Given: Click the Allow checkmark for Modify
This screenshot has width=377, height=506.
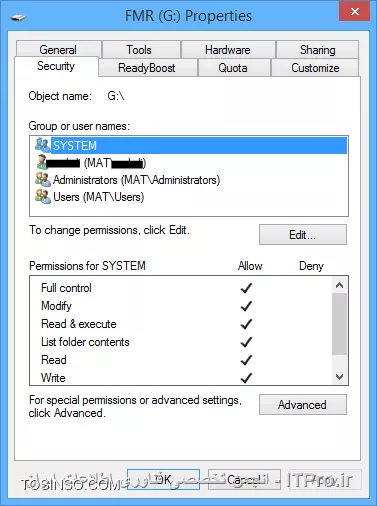Looking at the screenshot, I should pos(246,306).
